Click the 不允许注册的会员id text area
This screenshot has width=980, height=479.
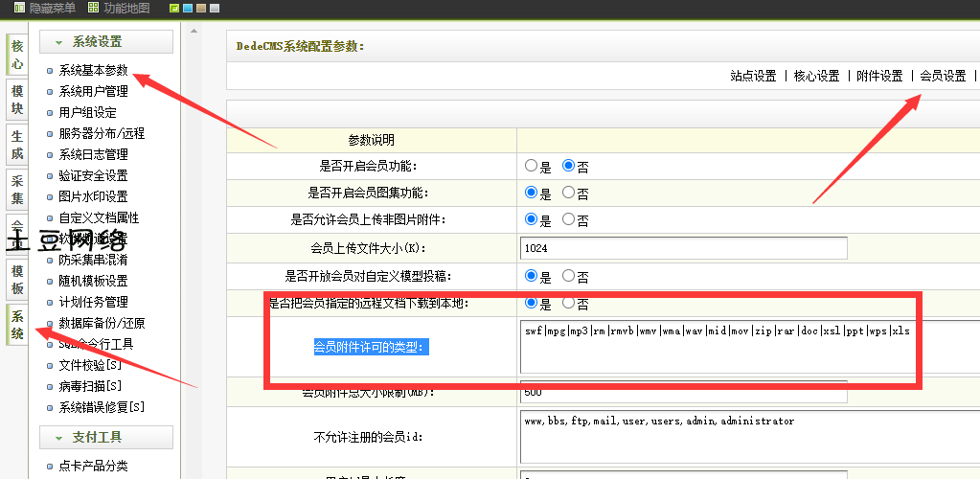[749, 437]
